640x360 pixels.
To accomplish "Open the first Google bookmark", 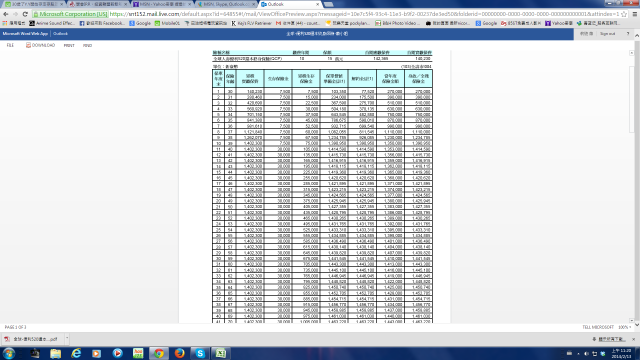I will pos(140,23).
